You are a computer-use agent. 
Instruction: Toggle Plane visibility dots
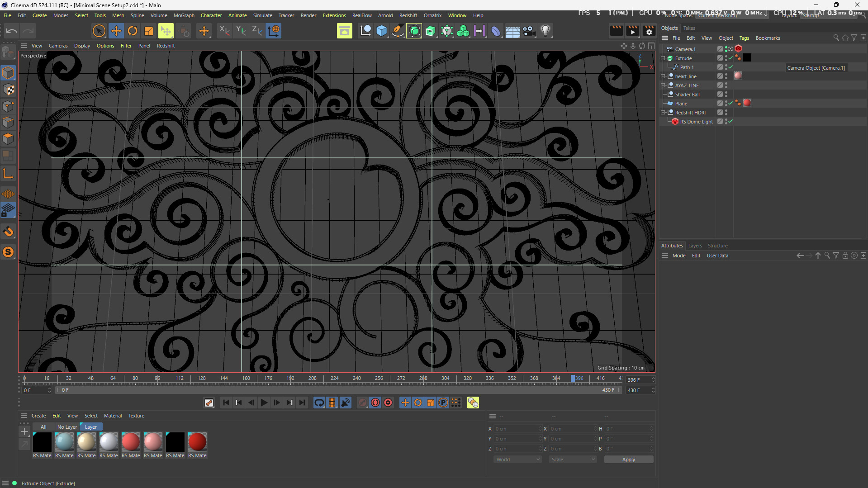coord(726,103)
